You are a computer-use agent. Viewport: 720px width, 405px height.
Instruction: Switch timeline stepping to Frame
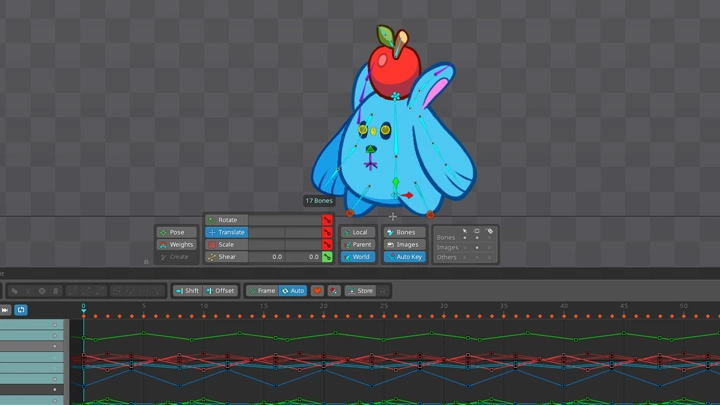[262, 291]
